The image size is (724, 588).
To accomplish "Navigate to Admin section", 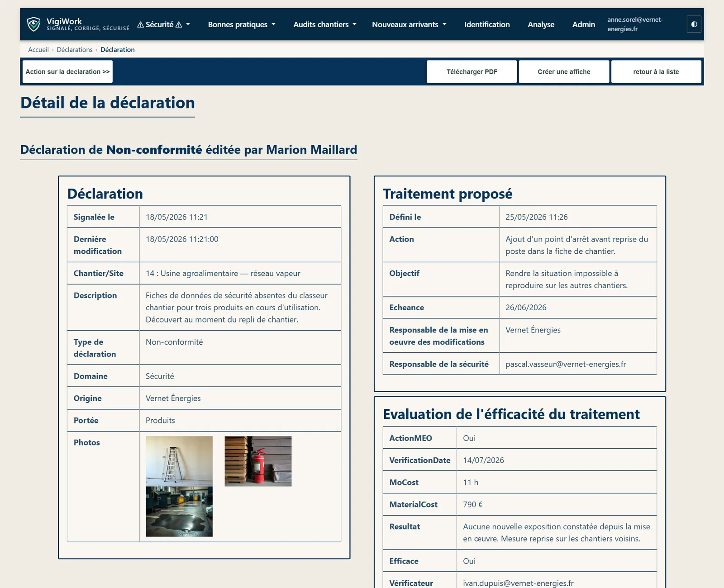I will click(583, 24).
